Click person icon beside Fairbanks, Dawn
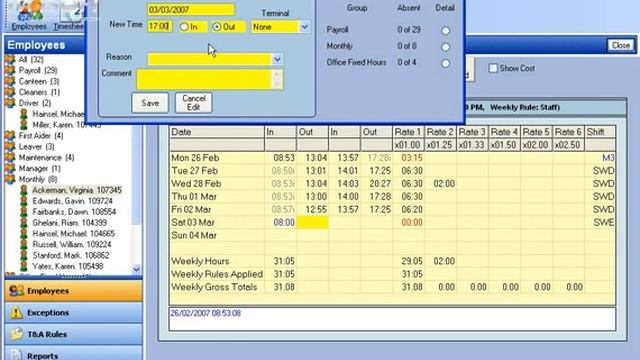Image resolution: width=640 pixels, height=360 pixels. coord(24,212)
